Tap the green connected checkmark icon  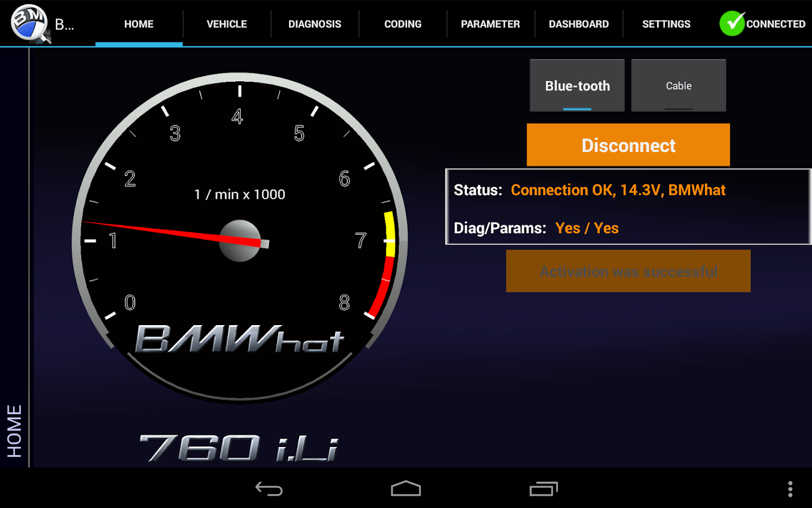tap(732, 24)
